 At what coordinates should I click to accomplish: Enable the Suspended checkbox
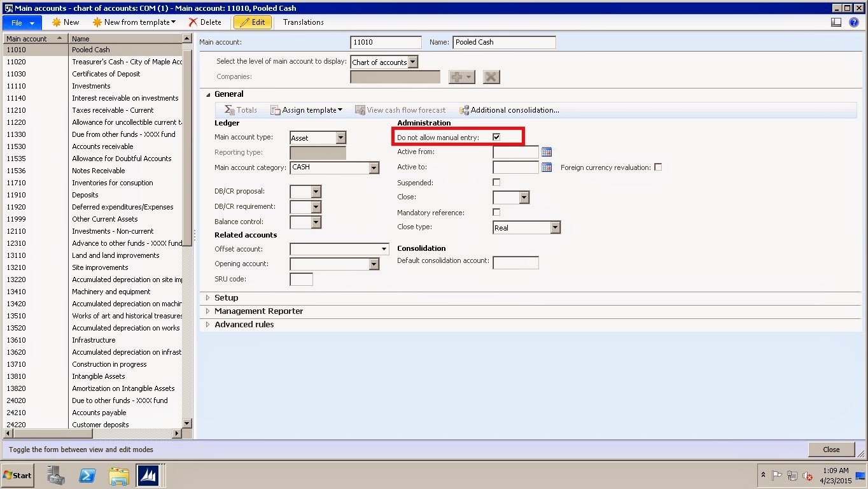pos(496,182)
